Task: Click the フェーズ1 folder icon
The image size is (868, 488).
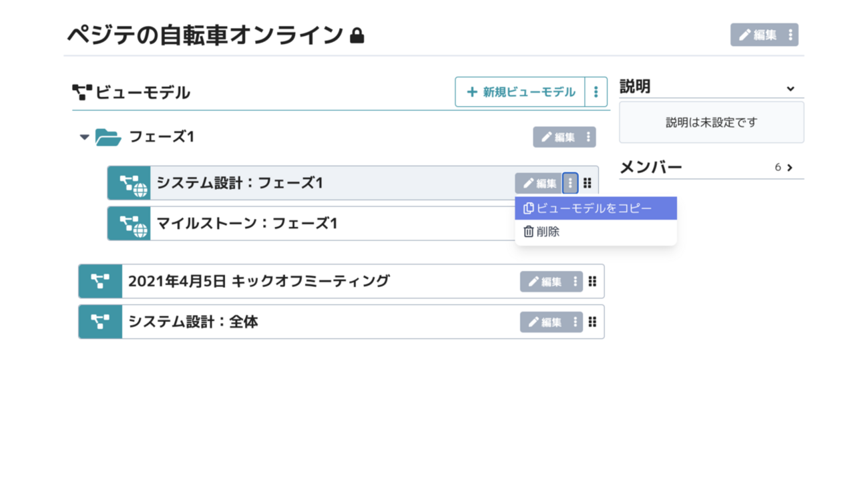Action: pos(107,138)
